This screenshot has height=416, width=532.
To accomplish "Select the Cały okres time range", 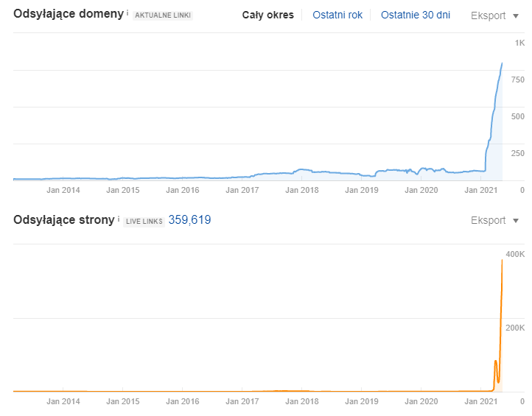I will point(267,15).
